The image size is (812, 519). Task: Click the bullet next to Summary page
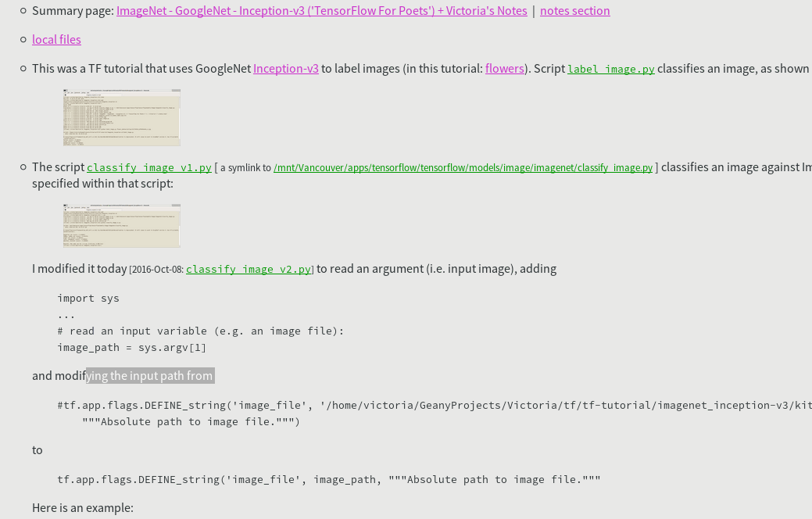23,10
